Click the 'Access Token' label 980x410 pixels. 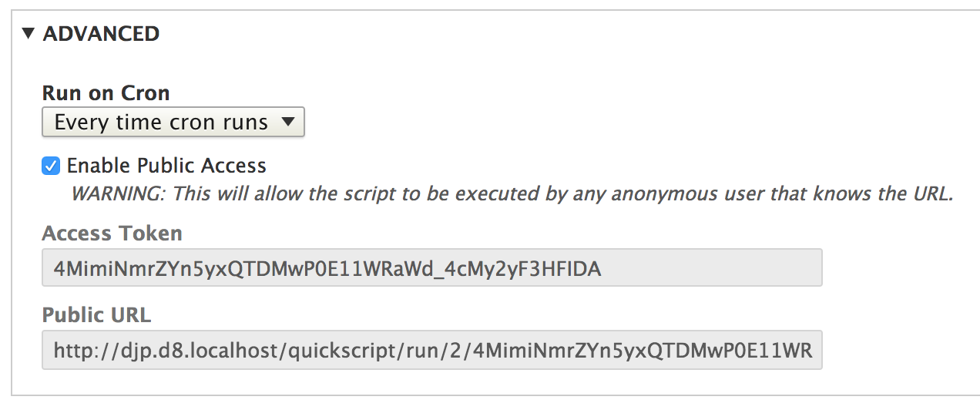pyautogui.click(x=112, y=233)
